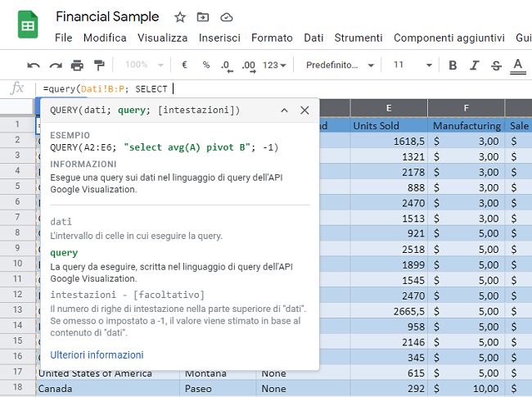Activate the paint format tool
The height and width of the screenshot is (397, 532).
99,65
